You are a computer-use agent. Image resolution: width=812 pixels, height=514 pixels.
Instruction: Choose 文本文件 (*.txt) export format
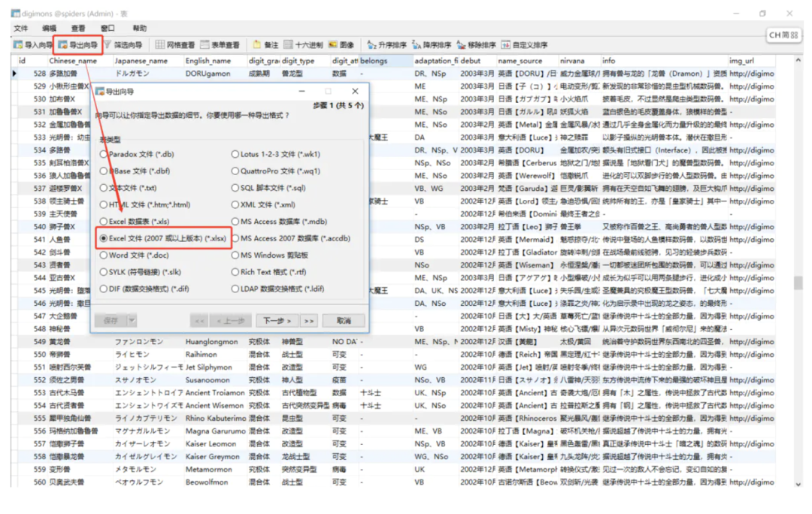coord(129,188)
